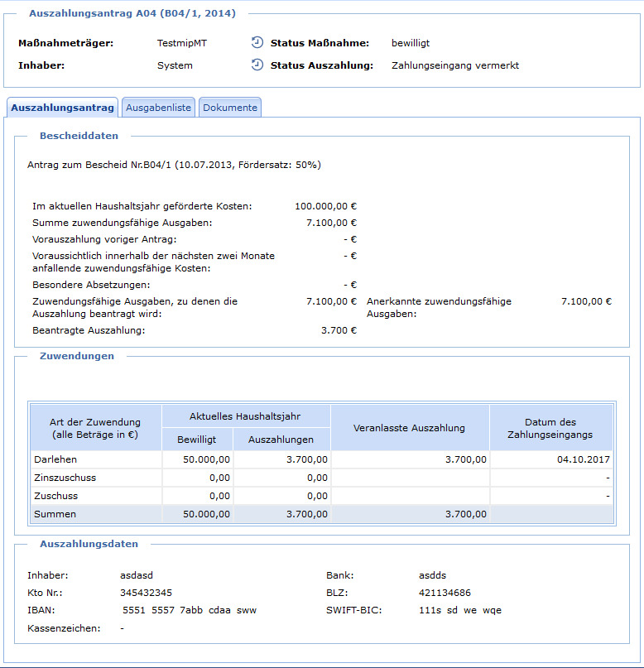The image size is (644, 668).
Task: Click 'Veranlasste Auszahlung' column header
Action: [x=409, y=428]
